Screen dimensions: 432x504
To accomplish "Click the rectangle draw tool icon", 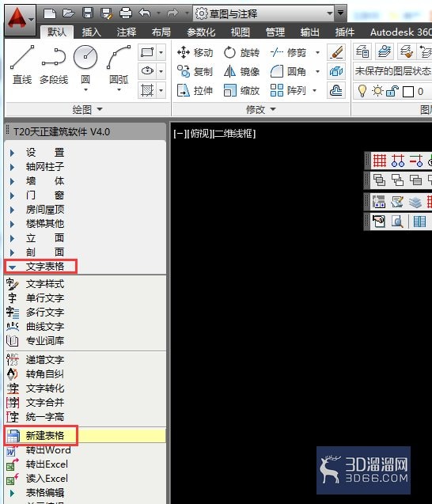I will (147, 52).
